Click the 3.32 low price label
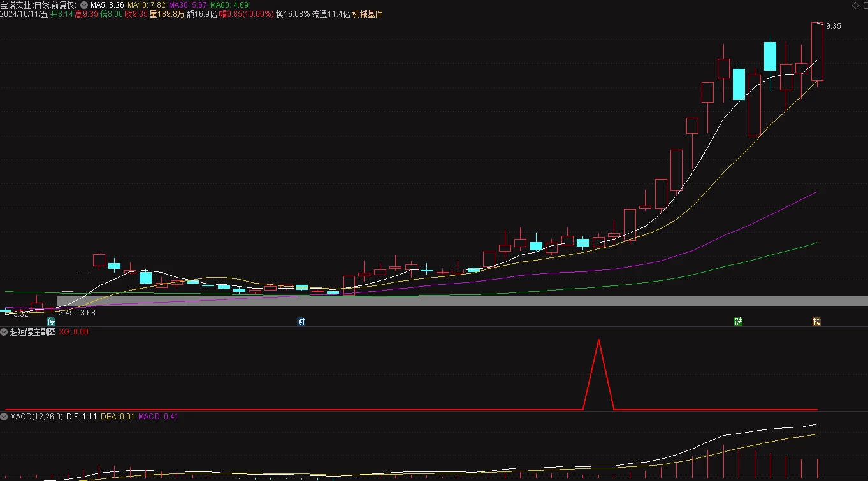This screenshot has height=481, width=868. [20, 313]
